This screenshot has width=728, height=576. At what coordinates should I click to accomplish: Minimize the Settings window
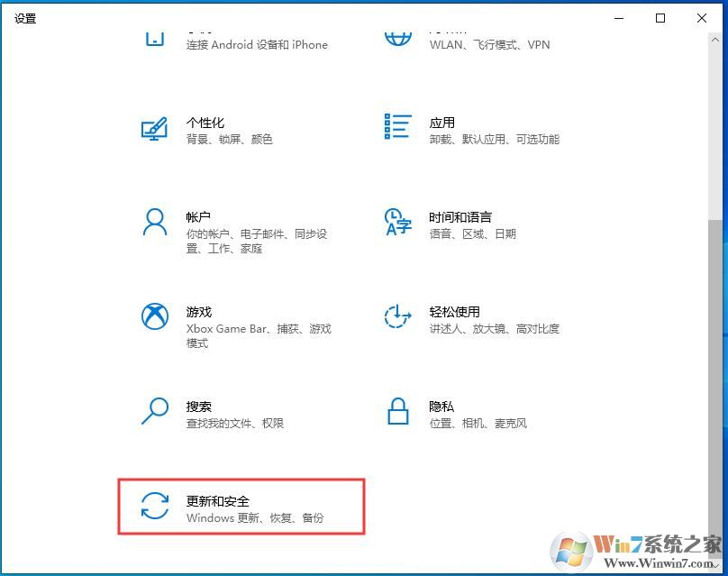point(618,17)
